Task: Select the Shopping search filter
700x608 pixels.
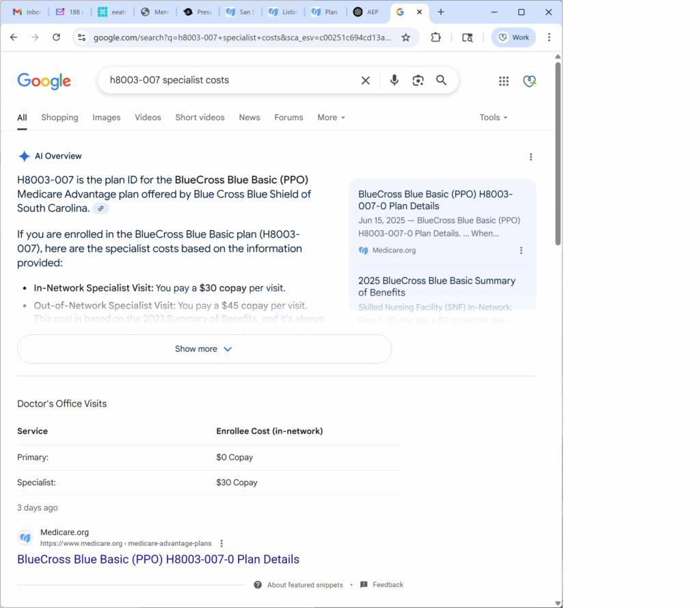Action: tap(59, 118)
